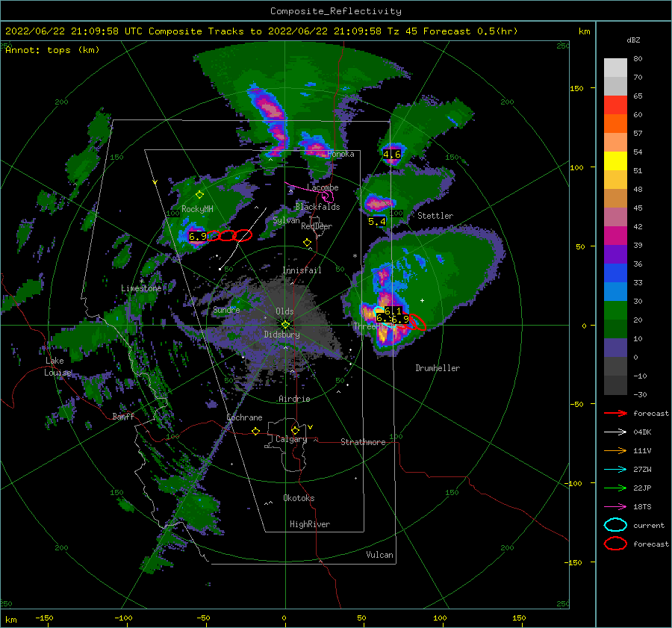This screenshot has width=672, height=628.
Task: Click the cyan current ellipse legend symbol
Action: click(615, 525)
